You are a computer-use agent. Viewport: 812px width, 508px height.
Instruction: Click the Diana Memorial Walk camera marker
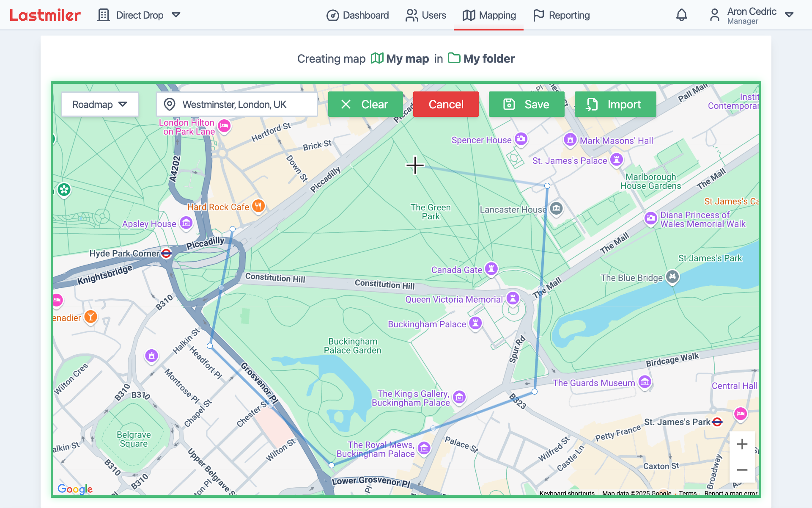coord(651,218)
